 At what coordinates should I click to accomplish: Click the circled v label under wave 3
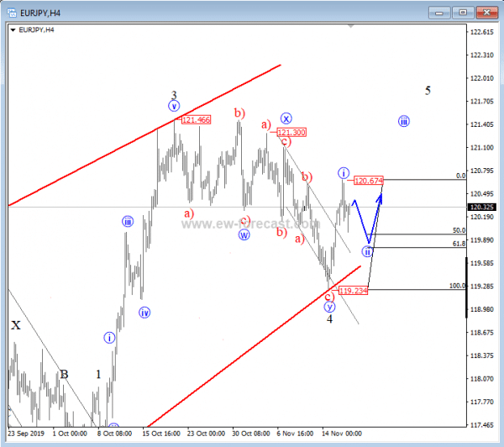tap(174, 106)
